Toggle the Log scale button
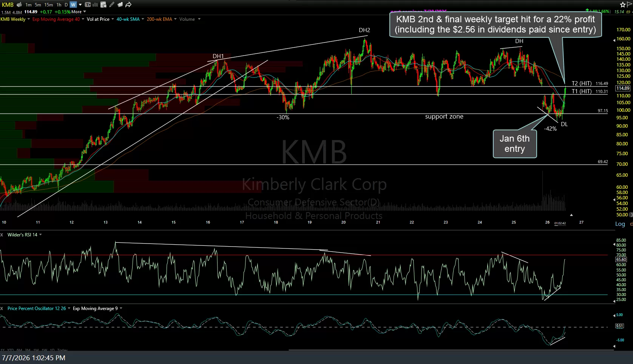The height and width of the screenshot is (364, 633). [620, 224]
